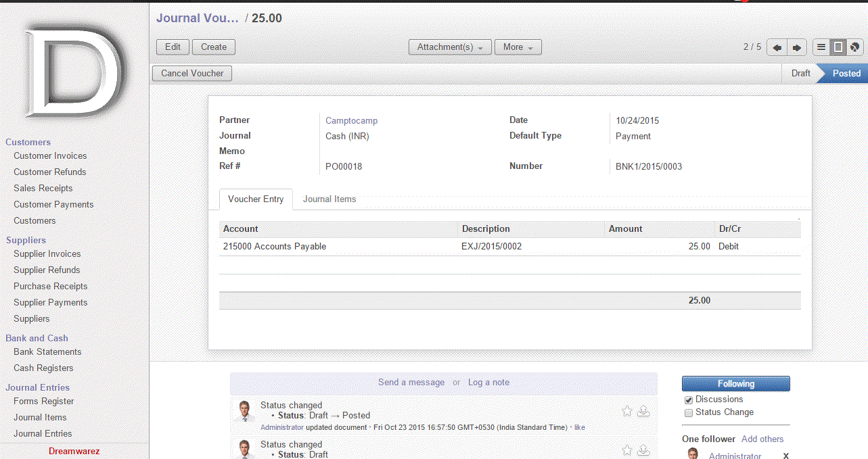Select the form view icon
This screenshot has height=459, width=868.
pyautogui.click(x=837, y=47)
